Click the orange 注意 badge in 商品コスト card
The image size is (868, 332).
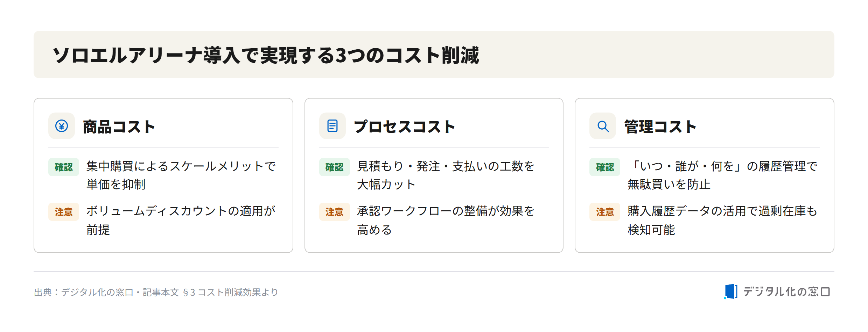pyautogui.click(x=64, y=212)
